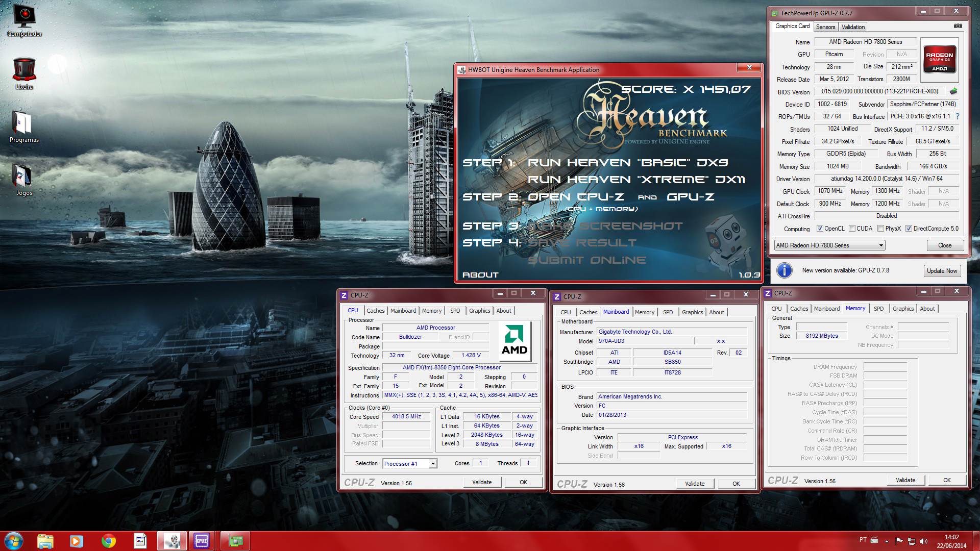Switch to the Validation tab in GPU-Z
Viewport: 980px width, 551px height.
tap(853, 27)
